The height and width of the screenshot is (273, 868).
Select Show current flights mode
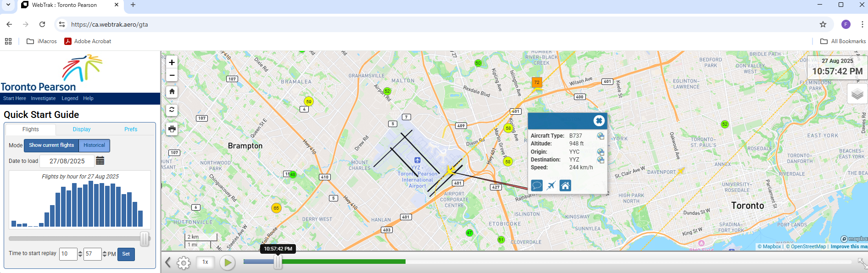pyautogui.click(x=51, y=145)
